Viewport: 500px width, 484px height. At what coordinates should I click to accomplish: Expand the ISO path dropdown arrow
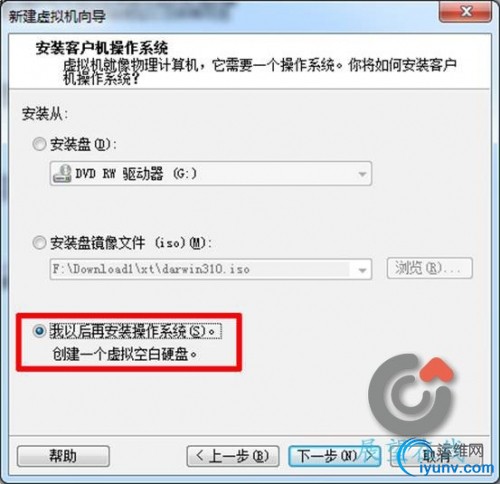[x=362, y=270]
